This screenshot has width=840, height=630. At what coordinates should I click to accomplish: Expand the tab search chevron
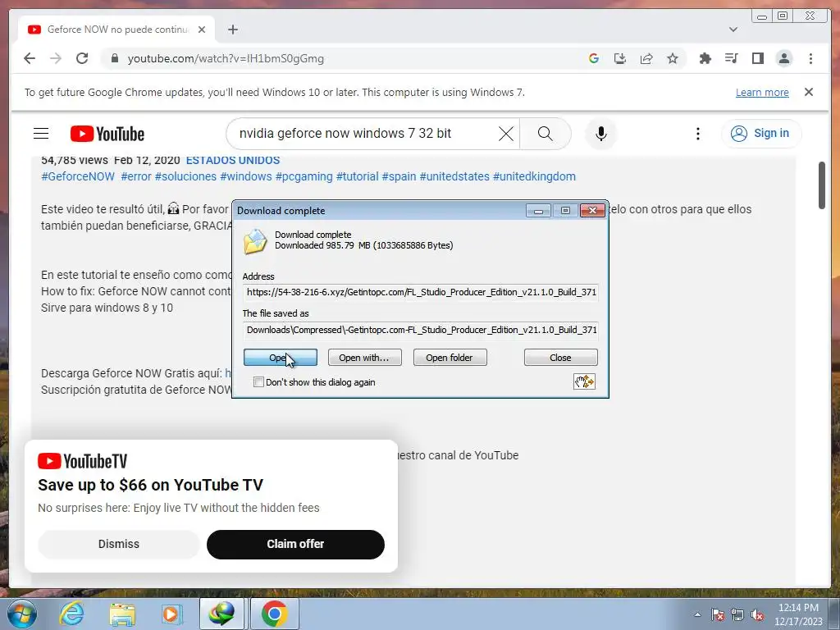coord(733,30)
